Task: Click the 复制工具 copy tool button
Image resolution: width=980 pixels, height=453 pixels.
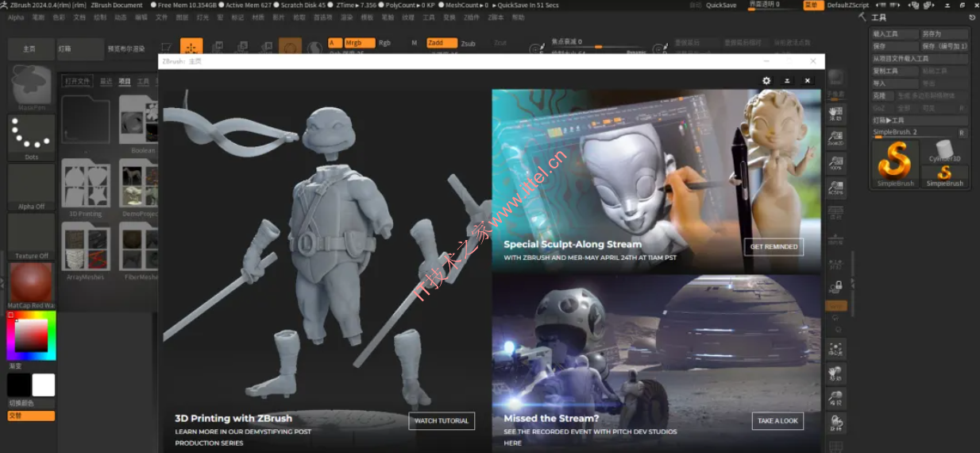Action: [x=895, y=71]
